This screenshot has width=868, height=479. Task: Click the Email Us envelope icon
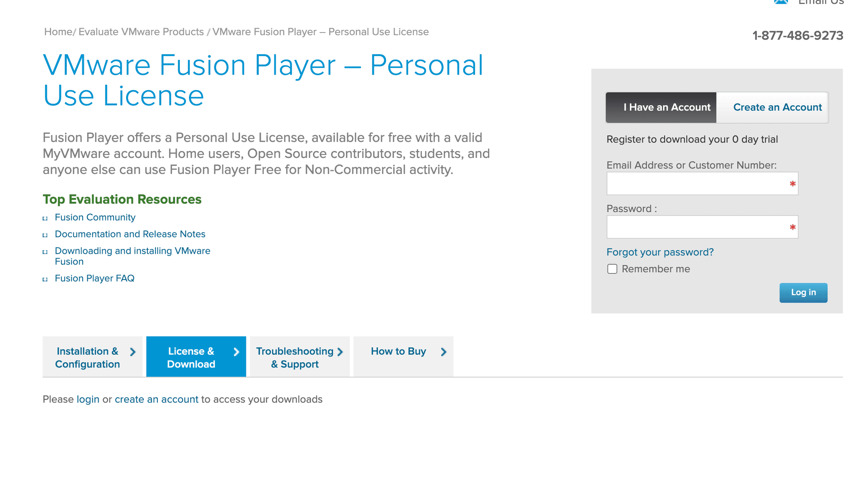(x=781, y=2)
